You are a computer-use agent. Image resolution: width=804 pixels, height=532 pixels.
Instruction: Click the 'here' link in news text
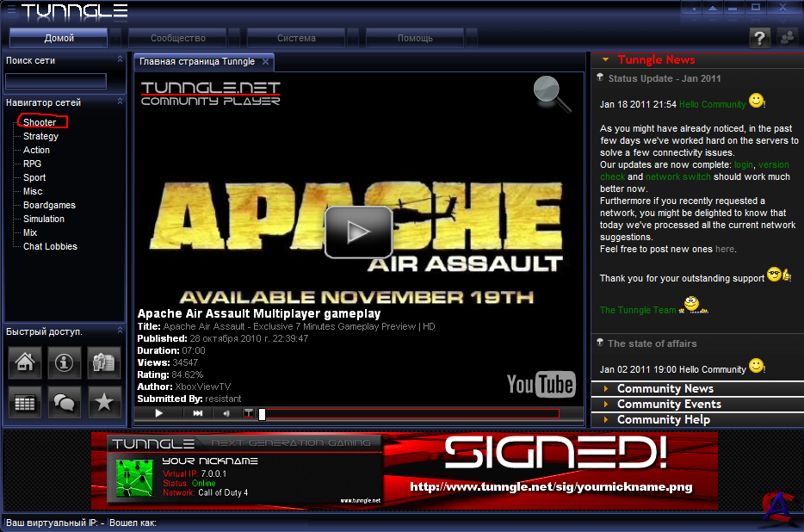point(725,249)
